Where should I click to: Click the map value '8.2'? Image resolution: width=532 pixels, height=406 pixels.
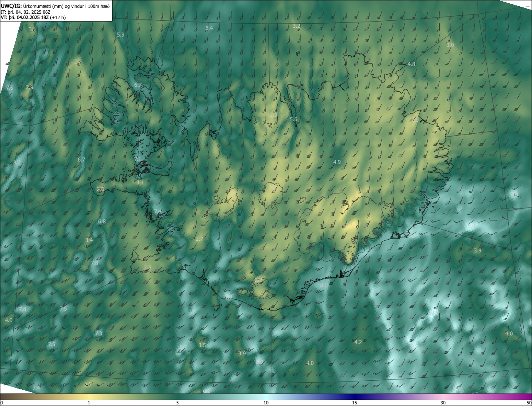[x=17, y=162]
